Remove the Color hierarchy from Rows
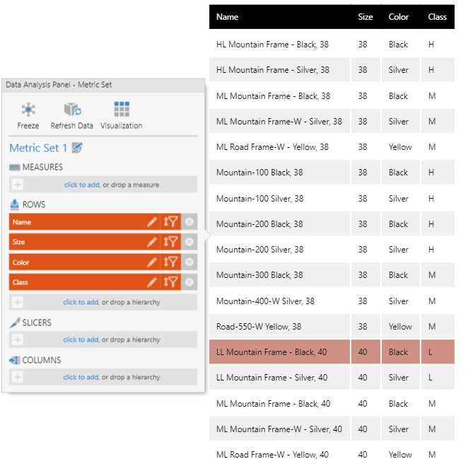 189,262
